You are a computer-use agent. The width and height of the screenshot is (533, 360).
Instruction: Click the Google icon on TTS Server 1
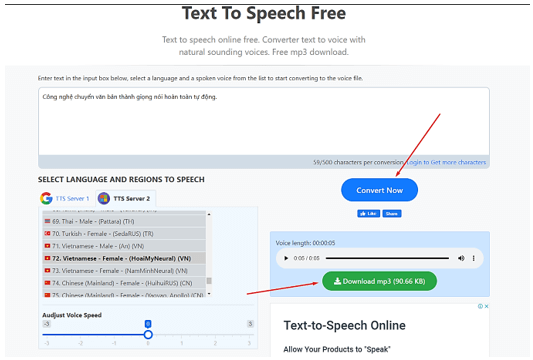point(46,198)
